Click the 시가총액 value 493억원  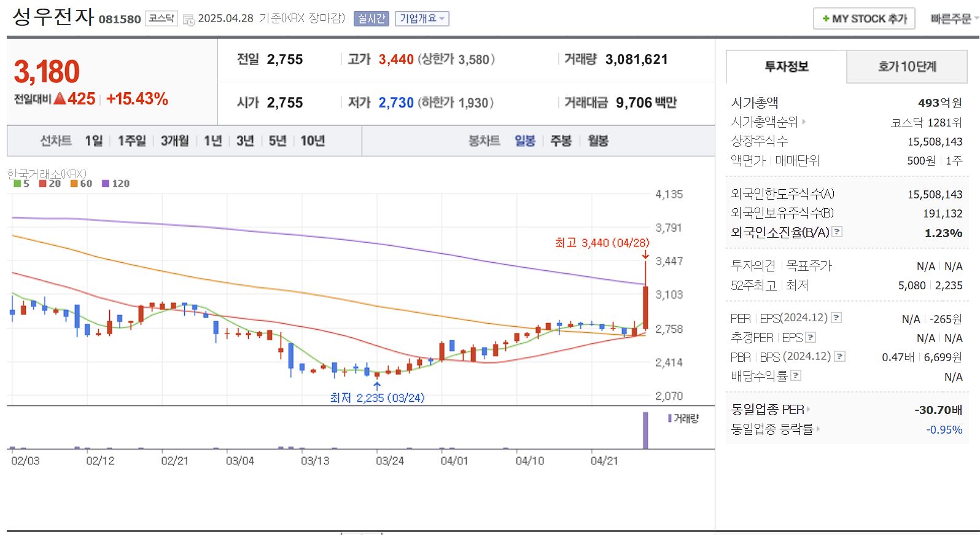pos(939,103)
